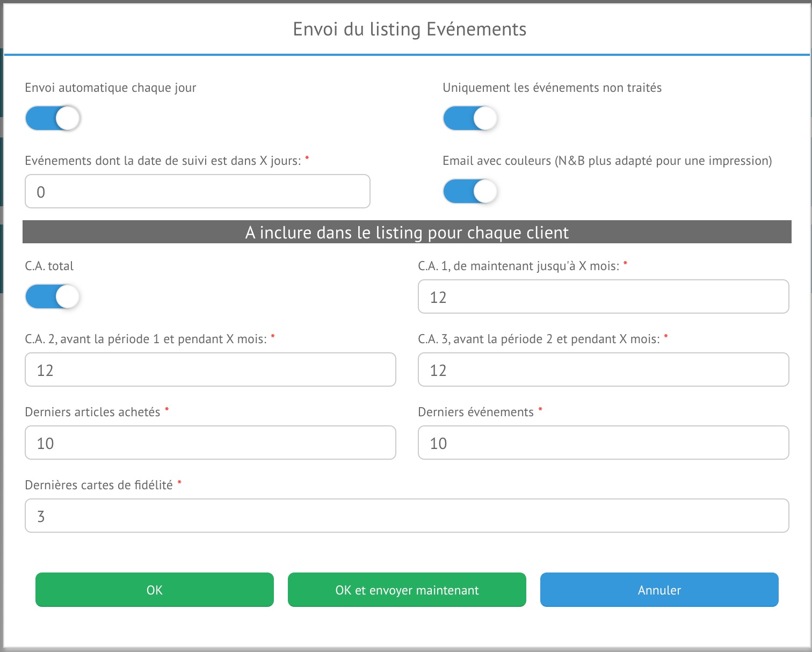Viewport: 812px width, 652px height.
Task: Click the Envoi automatique chaque jour label text
Action: pyautogui.click(x=111, y=88)
